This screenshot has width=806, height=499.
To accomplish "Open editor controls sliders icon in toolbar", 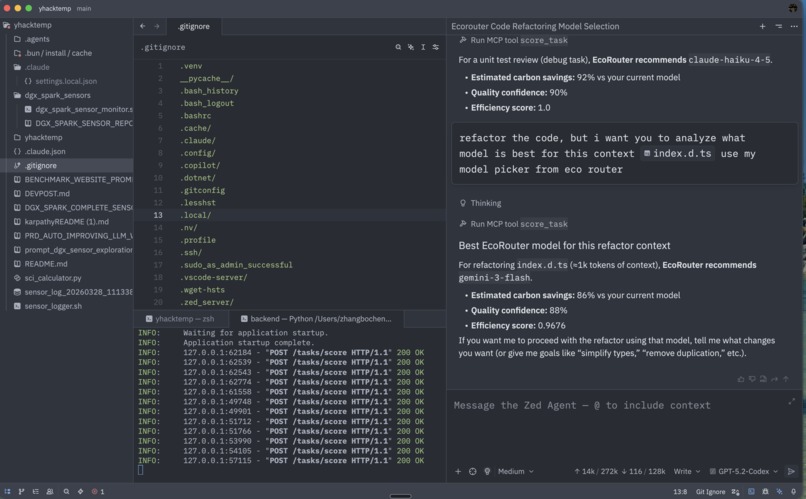I will 435,47.
